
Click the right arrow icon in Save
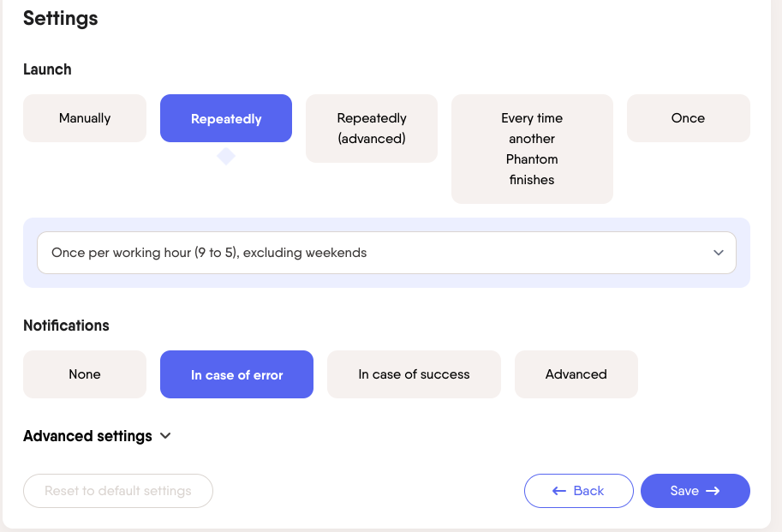[x=712, y=491]
